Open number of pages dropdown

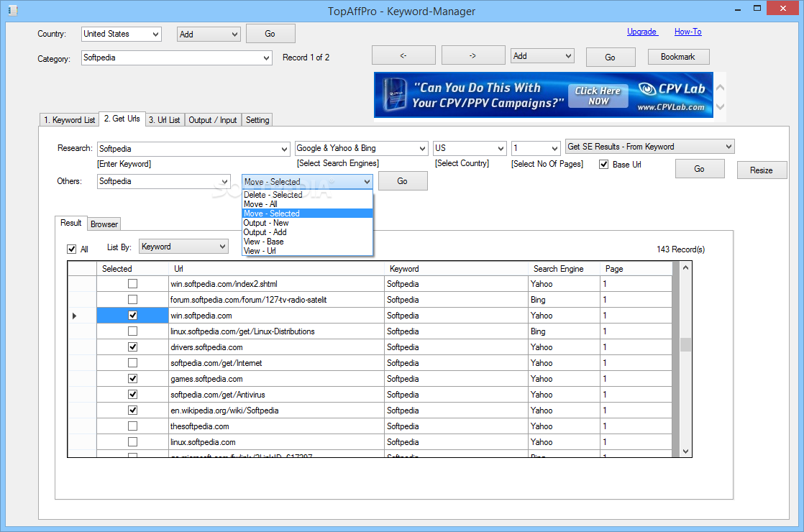pos(535,149)
